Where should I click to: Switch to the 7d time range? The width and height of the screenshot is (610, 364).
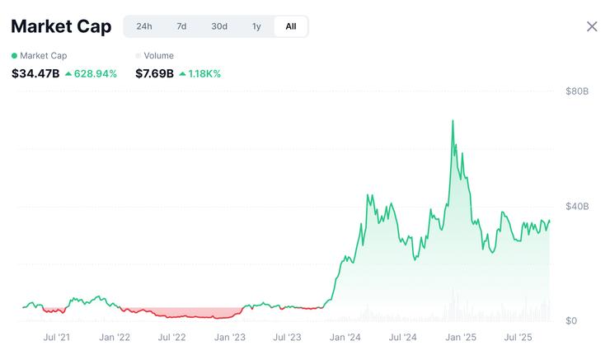pos(181,26)
